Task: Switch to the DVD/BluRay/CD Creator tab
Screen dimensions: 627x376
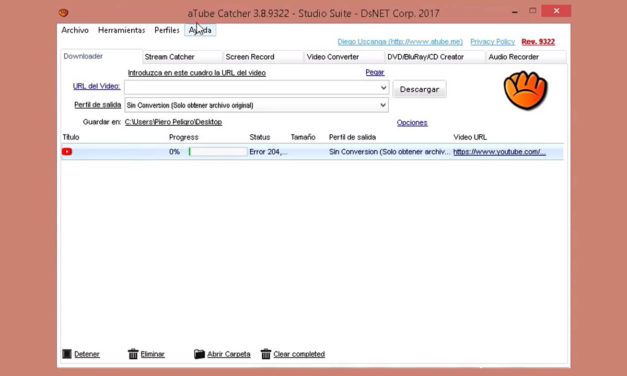Action: (435, 57)
